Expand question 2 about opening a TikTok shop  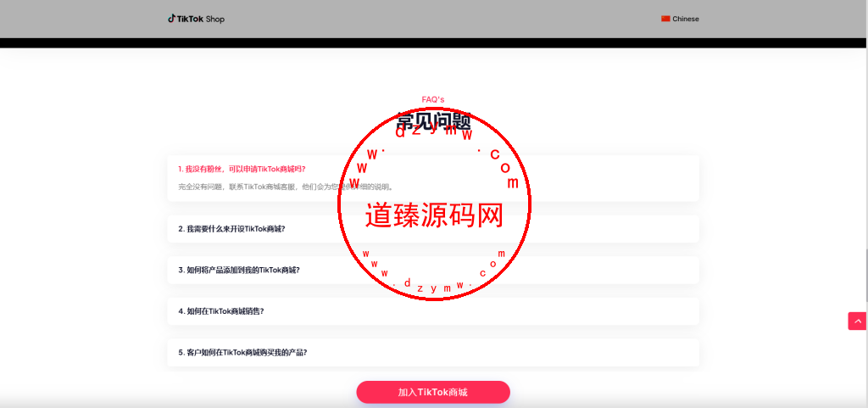(433, 229)
